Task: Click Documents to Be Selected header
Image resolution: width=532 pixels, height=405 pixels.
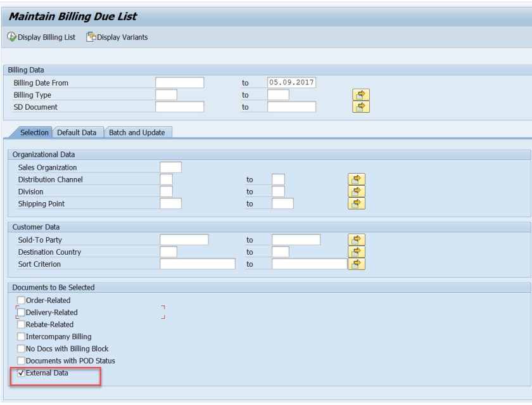Action: [53, 287]
